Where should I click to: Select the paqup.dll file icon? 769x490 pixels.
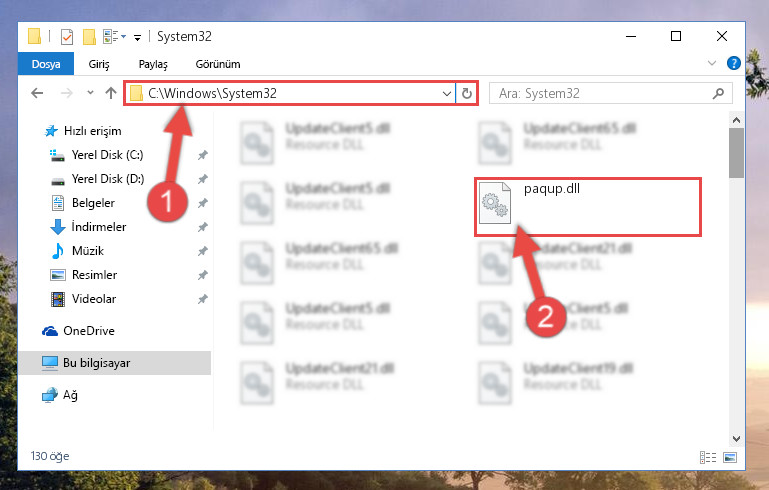(495, 203)
